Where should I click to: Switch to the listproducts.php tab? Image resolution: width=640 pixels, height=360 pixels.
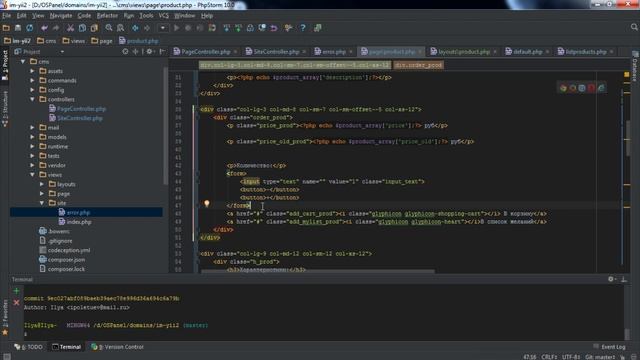(586, 52)
